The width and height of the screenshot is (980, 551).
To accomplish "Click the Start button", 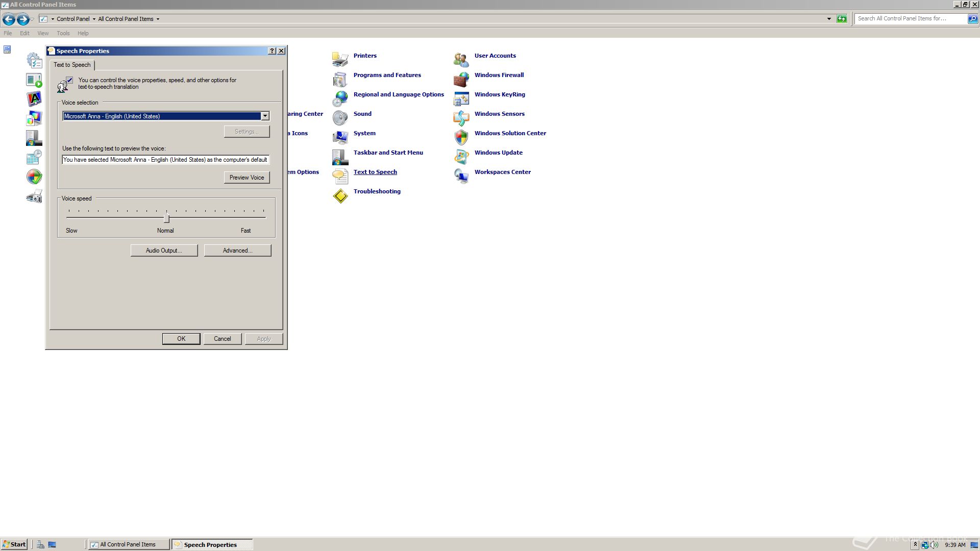I will point(14,544).
